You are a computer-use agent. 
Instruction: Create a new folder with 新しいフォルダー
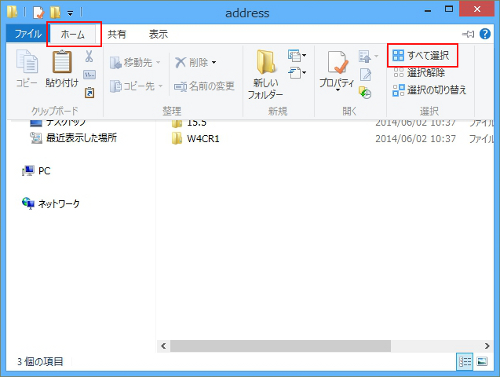(x=266, y=75)
